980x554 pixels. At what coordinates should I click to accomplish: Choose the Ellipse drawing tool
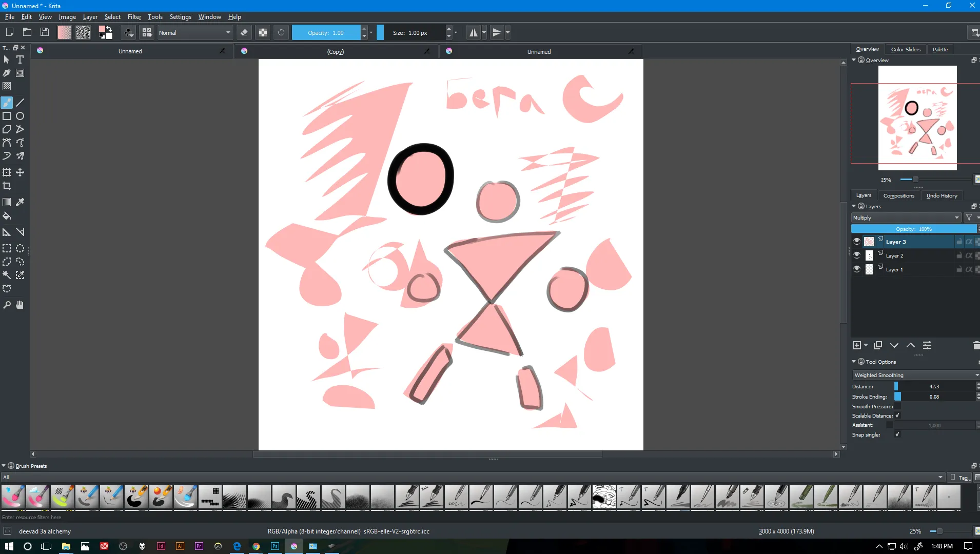20,116
